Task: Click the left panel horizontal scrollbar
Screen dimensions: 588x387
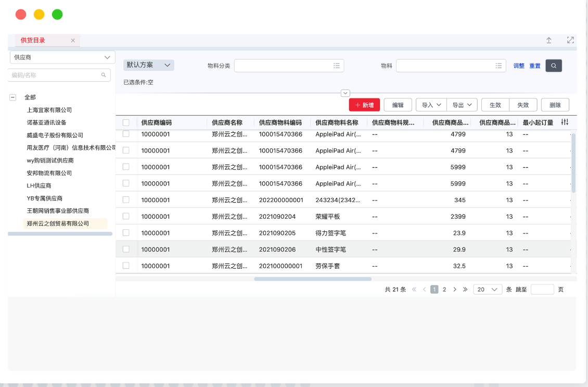Action: [60, 234]
